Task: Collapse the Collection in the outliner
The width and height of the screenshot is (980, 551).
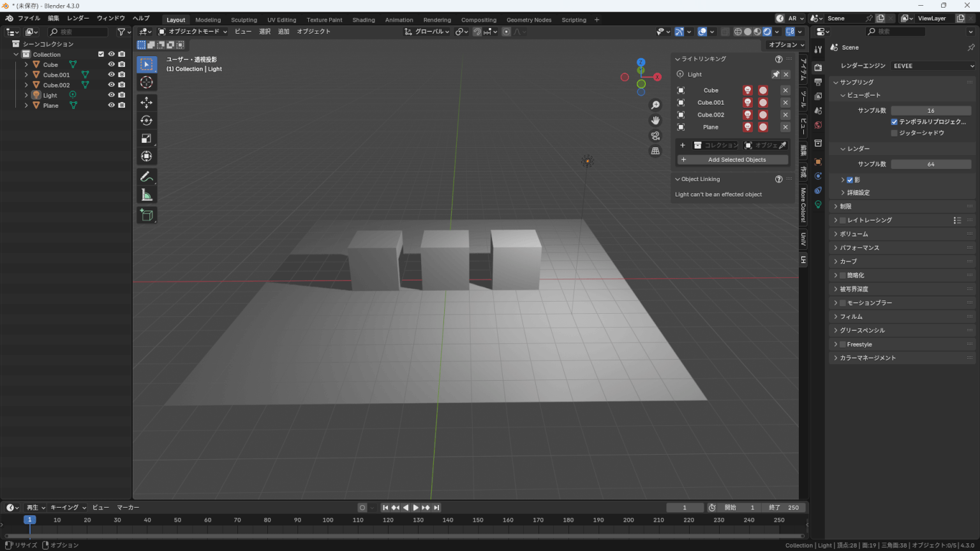Action: click(15, 54)
